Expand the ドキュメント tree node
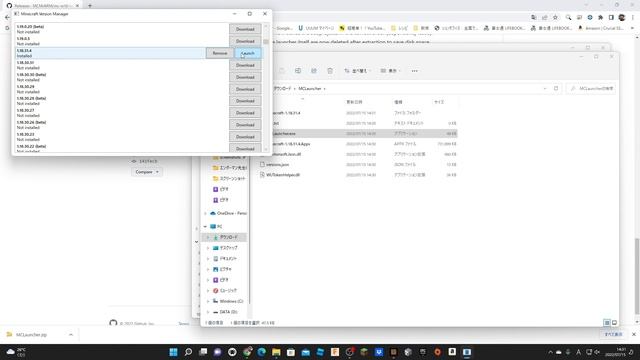640x360 pixels. [208, 259]
